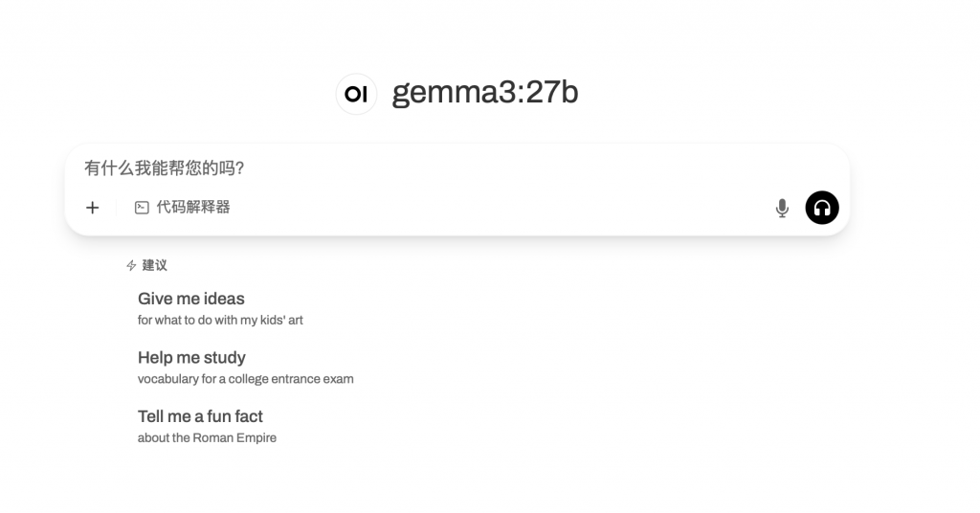Click the 代码解释器 text label
The height and width of the screenshot is (513, 980).
tap(193, 208)
